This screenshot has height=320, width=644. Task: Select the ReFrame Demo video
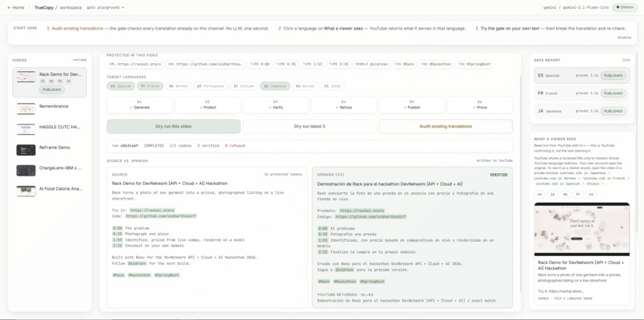tap(50, 150)
